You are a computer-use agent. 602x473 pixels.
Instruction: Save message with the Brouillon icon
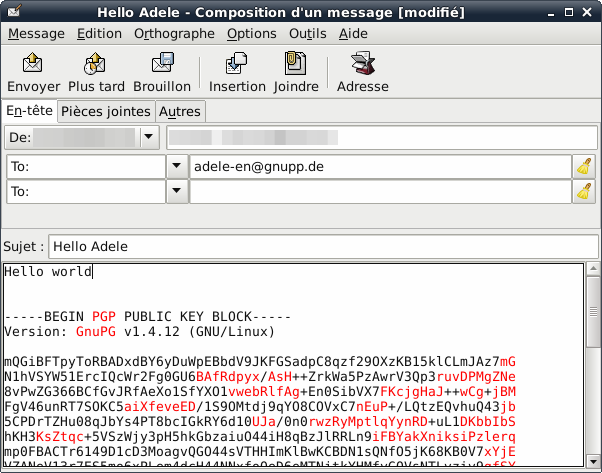click(x=162, y=65)
